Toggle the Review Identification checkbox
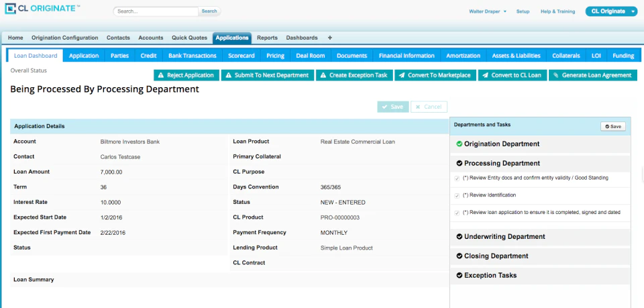644x308 pixels. [x=457, y=196]
